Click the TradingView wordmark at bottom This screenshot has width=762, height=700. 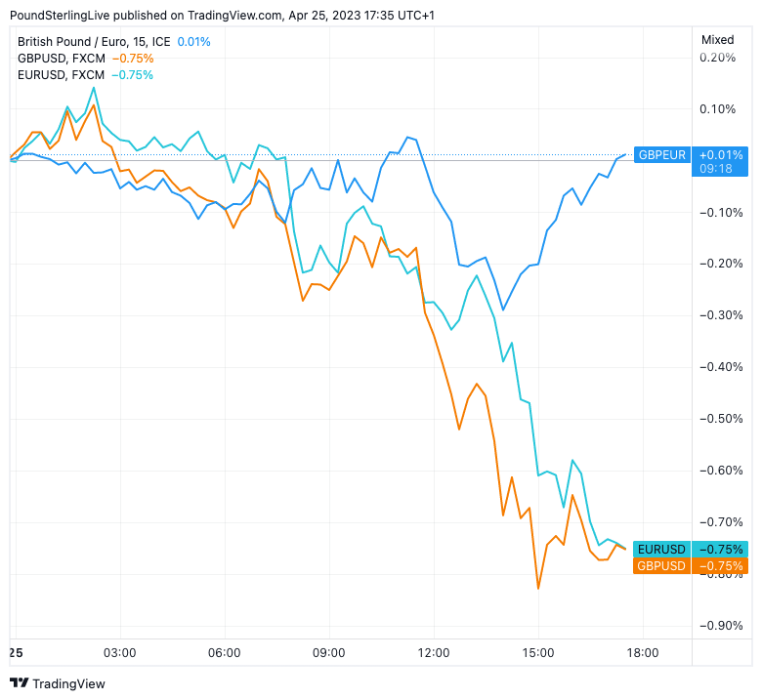(x=68, y=683)
